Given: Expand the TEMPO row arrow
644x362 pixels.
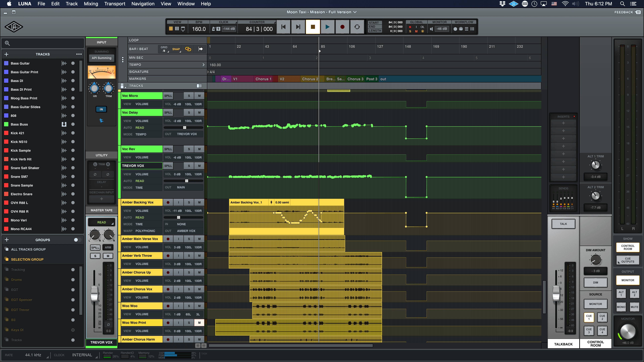Looking at the screenshot, I should click(204, 65).
